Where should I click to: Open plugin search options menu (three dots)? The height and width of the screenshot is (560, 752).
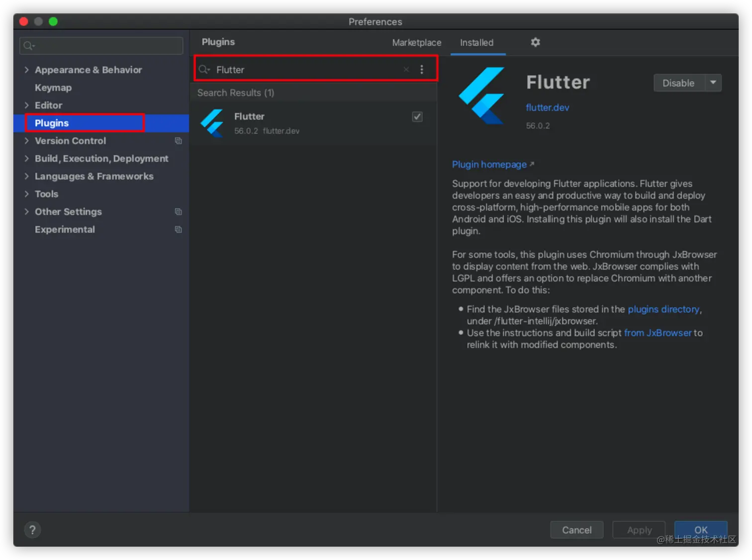pyautogui.click(x=422, y=70)
